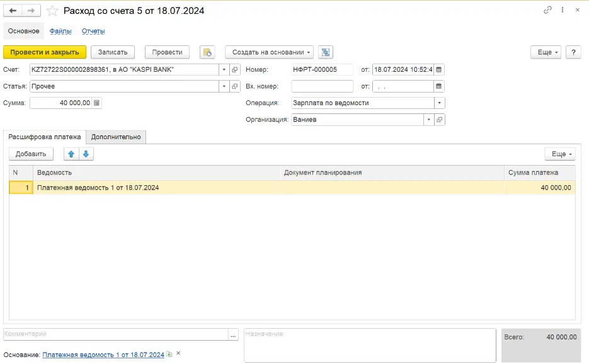The height and width of the screenshot is (364, 589).
Task: Expand the Счет dropdown list
Action: (224, 69)
